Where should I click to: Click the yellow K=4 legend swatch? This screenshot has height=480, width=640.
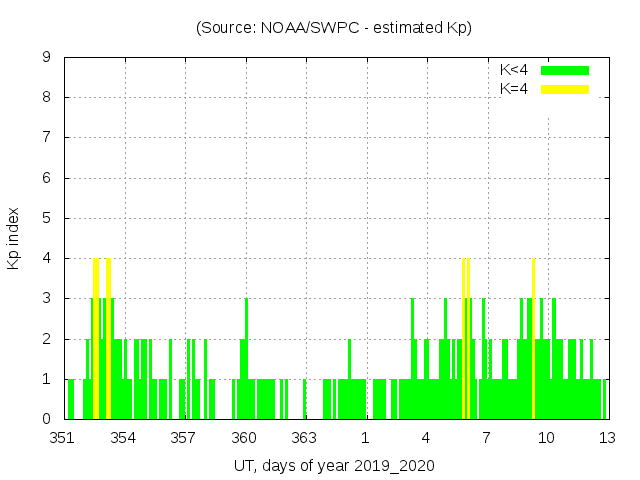[565, 89]
